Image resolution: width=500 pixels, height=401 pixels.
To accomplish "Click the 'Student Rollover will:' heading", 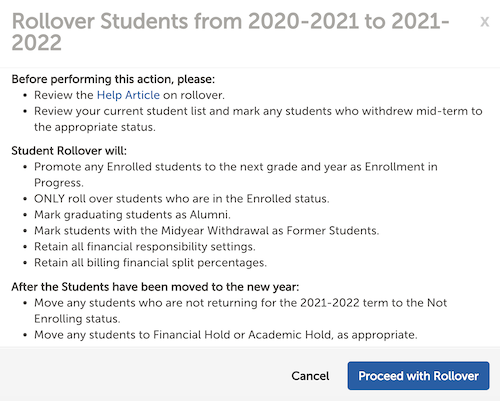I will point(69,151).
